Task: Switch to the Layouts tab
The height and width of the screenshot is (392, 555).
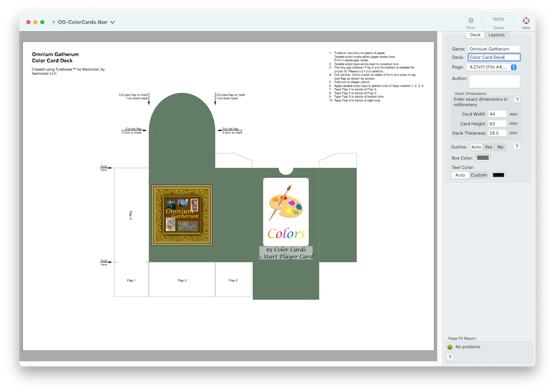Action: click(x=496, y=35)
